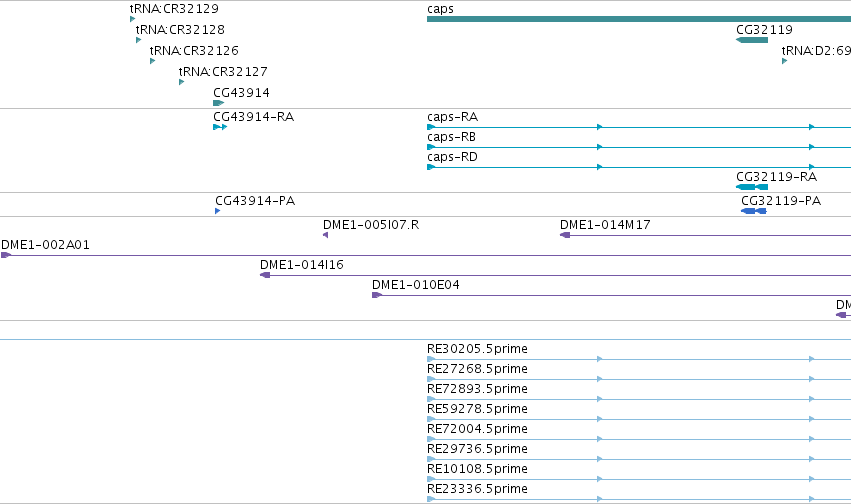Select the caps-RB transcript label
Image resolution: width=851 pixels, height=504 pixels.
pos(452,137)
